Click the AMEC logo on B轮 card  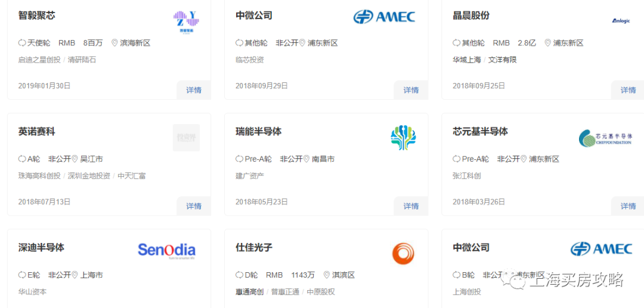click(x=601, y=249)
